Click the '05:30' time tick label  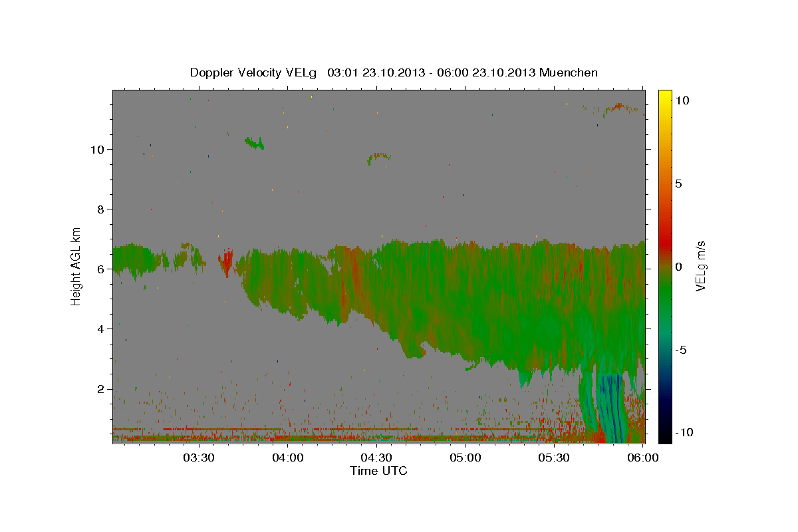point(554,458)
